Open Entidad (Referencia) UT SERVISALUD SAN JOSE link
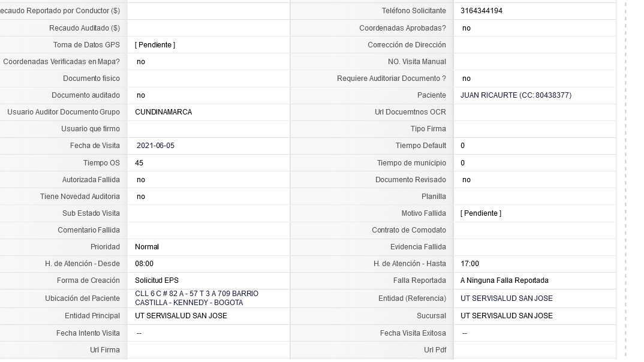Image resolution: width=644 pixels, height=362 pixels. (x=506, y=298)
